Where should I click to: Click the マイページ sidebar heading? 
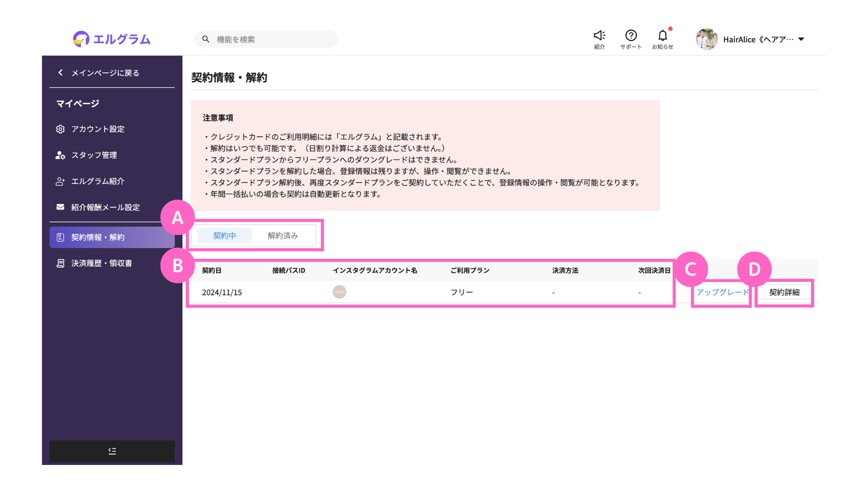click(77, 104)
